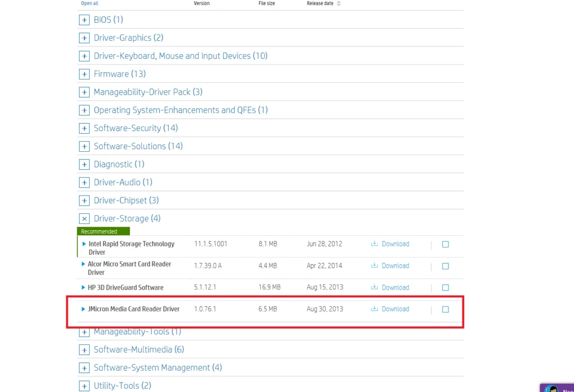Click the Firmware (13) heading text
The width and height of the screenshot is (574, 392).
(x=120, y=74)
